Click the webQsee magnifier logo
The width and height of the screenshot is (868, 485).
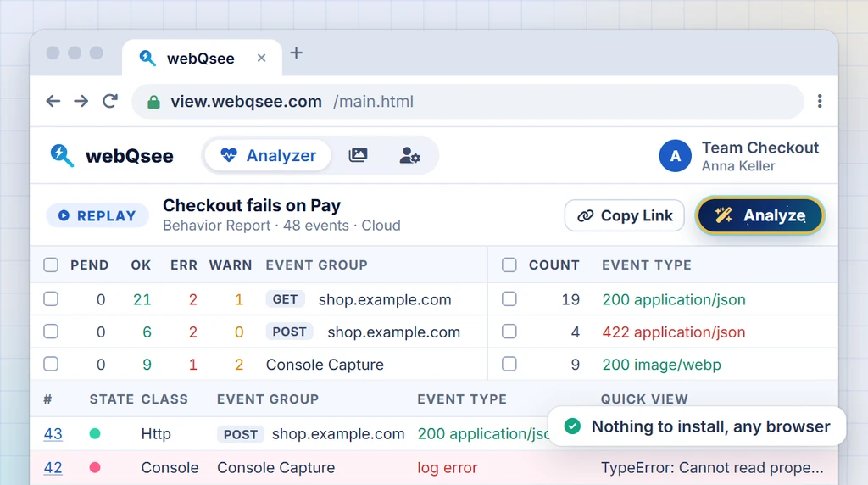tap(62, 155)
